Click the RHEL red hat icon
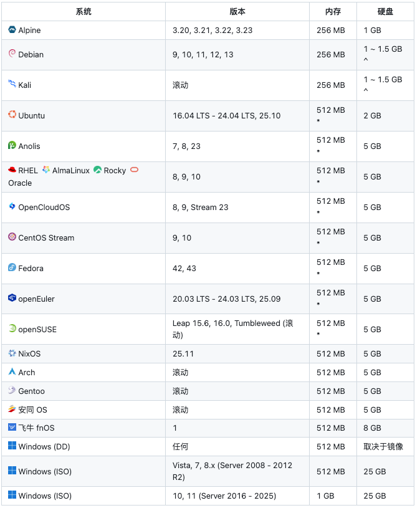Screen dimensions: 420x508 (12, 170)
